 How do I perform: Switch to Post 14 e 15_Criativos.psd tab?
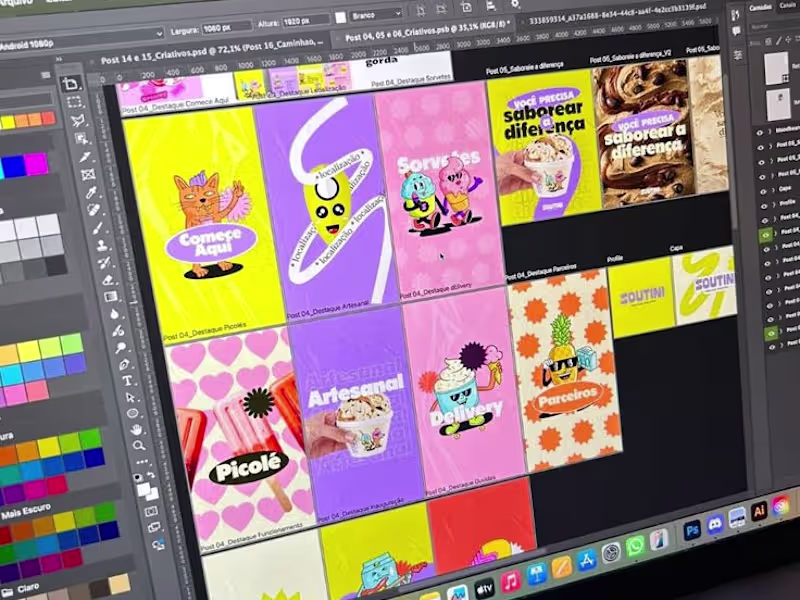[211, 51]
